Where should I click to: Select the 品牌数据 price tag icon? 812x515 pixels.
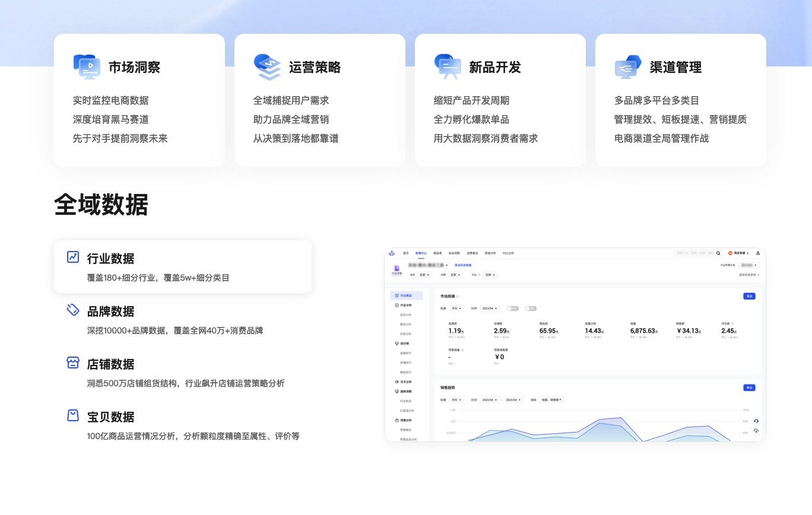[72, 310]
